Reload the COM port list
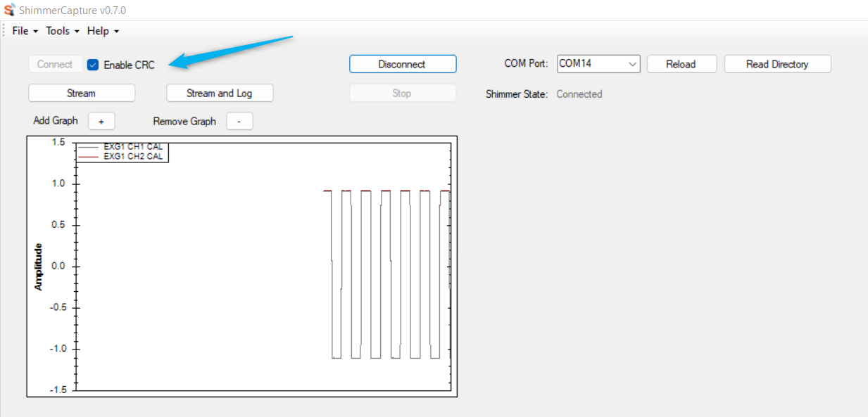Screen dimensions: 868x417 [681, 64]
